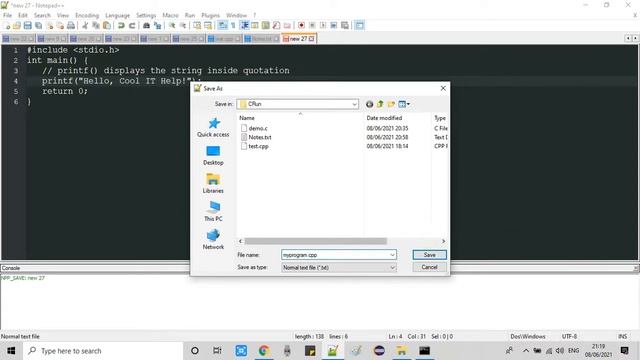Screen dimensions: 640x360
Task: Select Network in places sidebar
Action: (213, 240)
